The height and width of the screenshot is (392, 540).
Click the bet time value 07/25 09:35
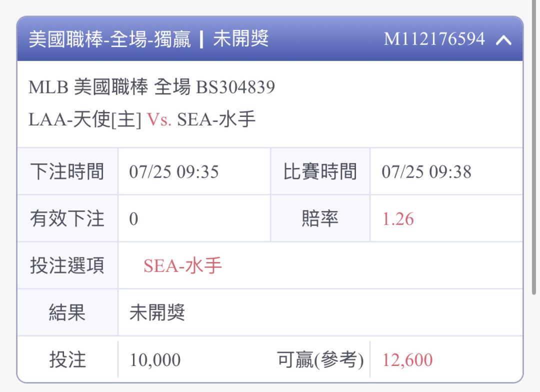[174, 171]
